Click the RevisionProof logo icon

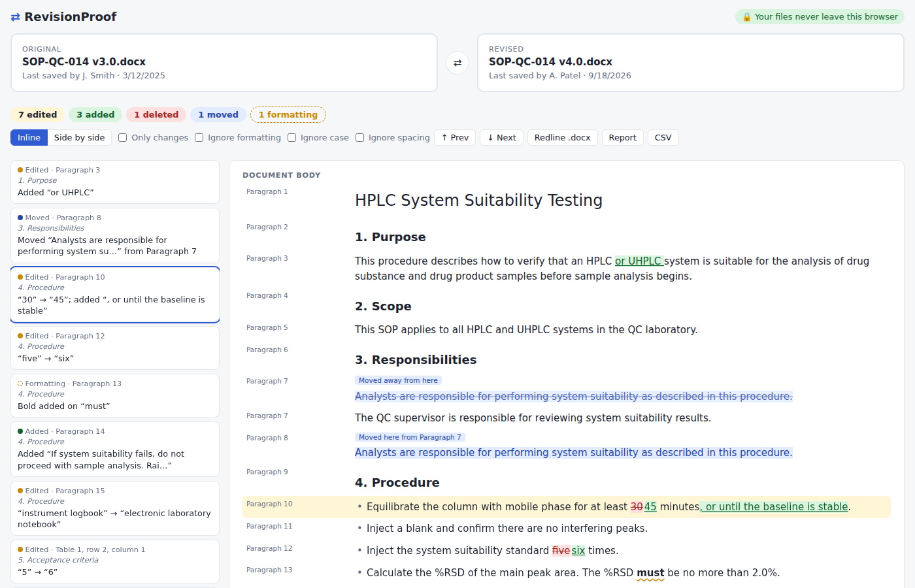pyautogui.click(x=16, y=17)
